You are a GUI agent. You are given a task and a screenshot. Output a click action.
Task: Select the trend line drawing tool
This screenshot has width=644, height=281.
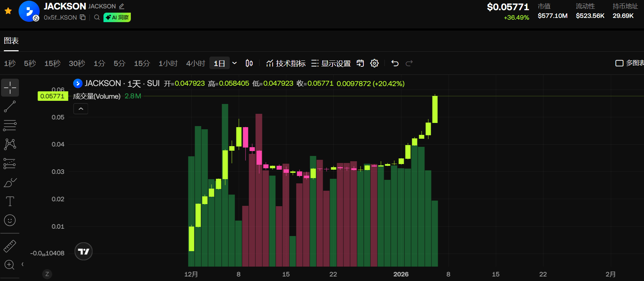coord(10,106)
